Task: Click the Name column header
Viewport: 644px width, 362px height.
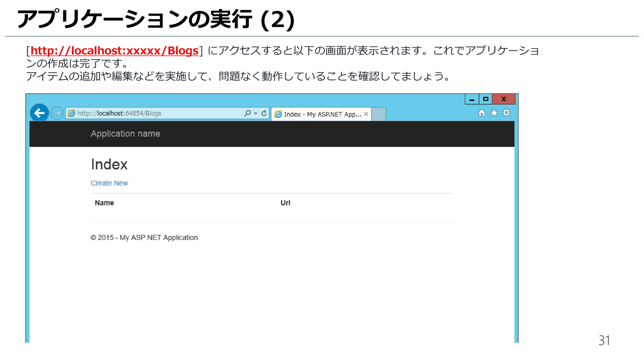Action: [104, 203]
